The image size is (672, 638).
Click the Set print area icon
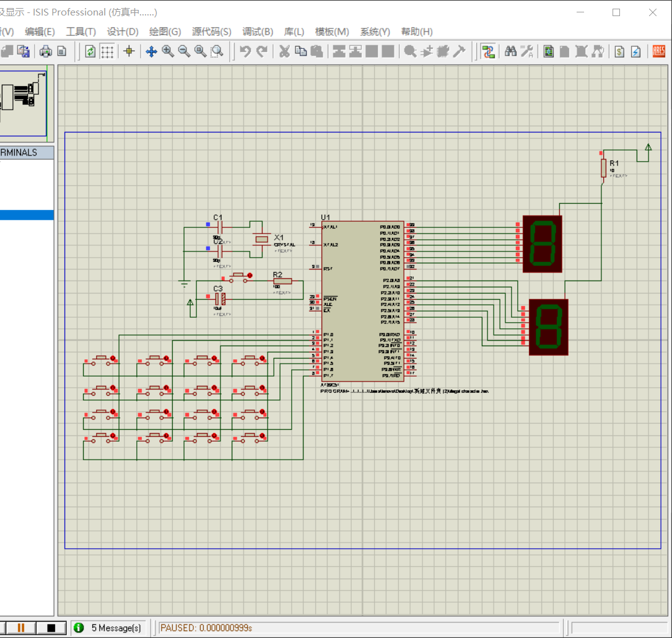(x=62, y=51)
